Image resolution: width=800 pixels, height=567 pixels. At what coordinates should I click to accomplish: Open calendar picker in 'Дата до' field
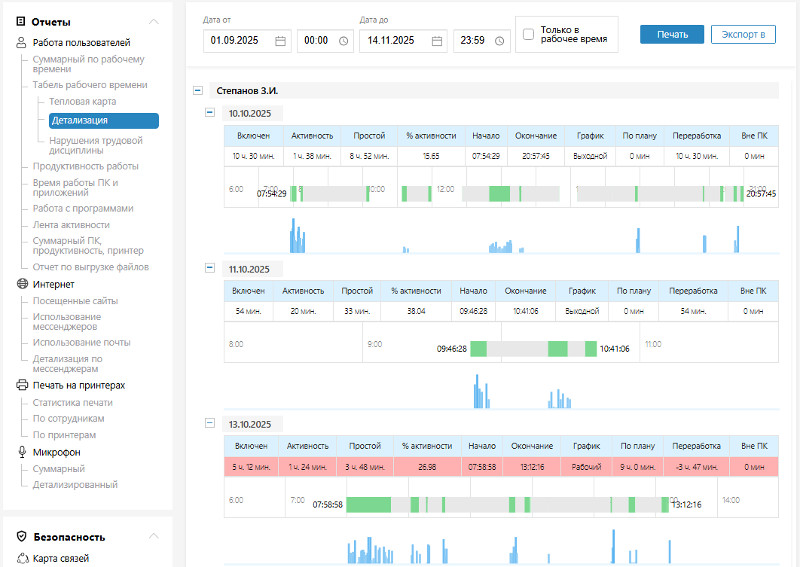click(437, 41)
